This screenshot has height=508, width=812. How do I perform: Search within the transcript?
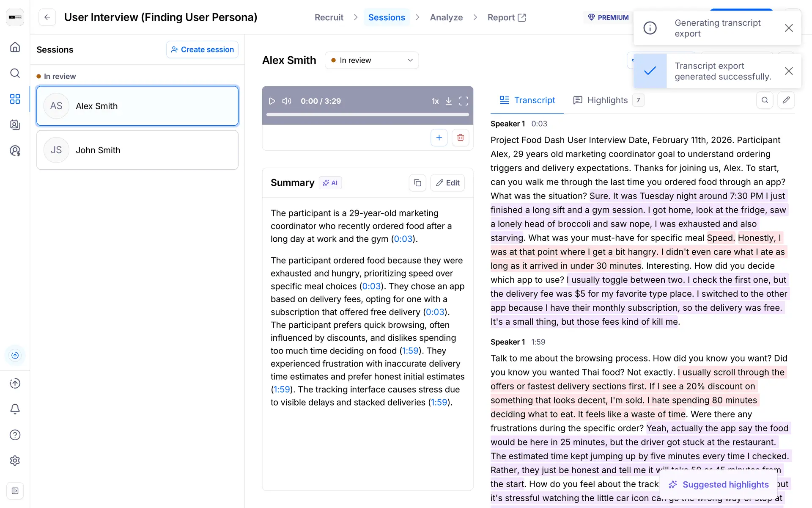point(765,100)
